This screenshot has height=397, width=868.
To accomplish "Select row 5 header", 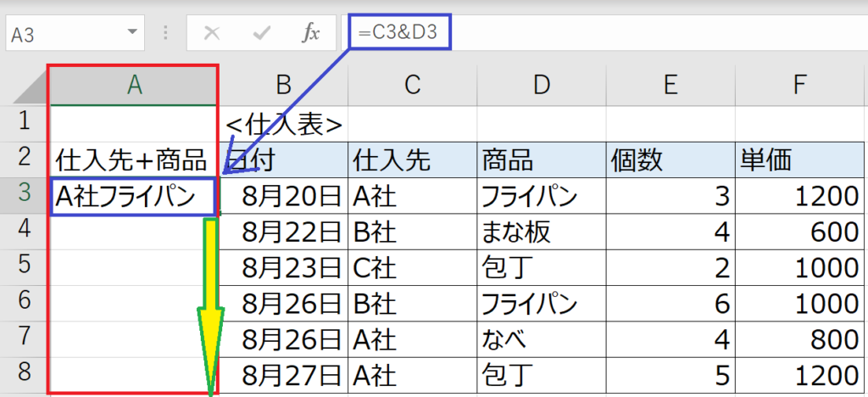I will click(23, 267).
